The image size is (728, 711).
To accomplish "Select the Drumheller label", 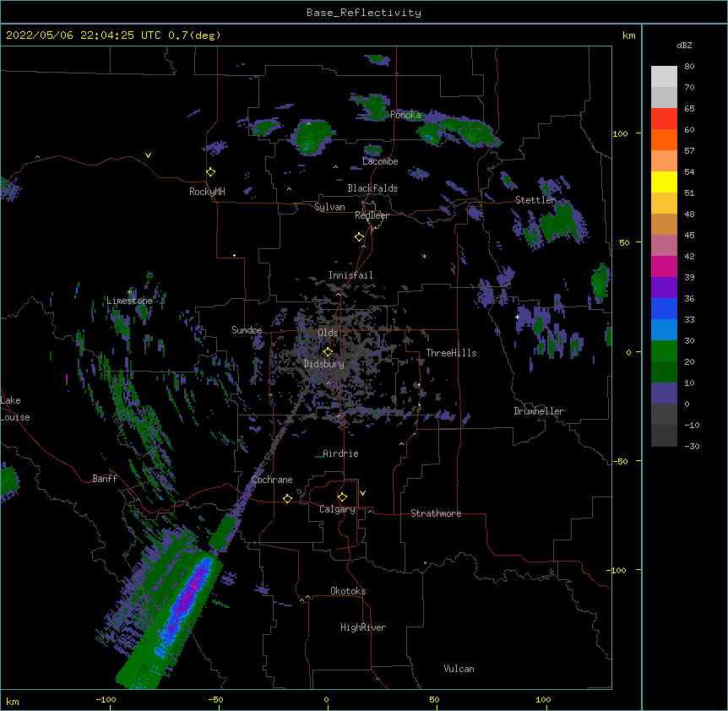I will click(539, 411).
